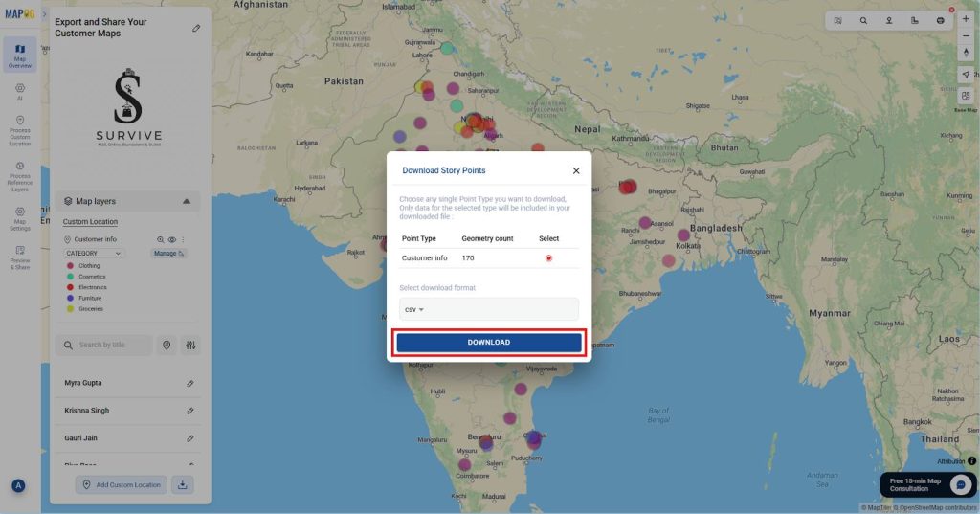
Task: Click the print map icon
Action: [940, 20]
